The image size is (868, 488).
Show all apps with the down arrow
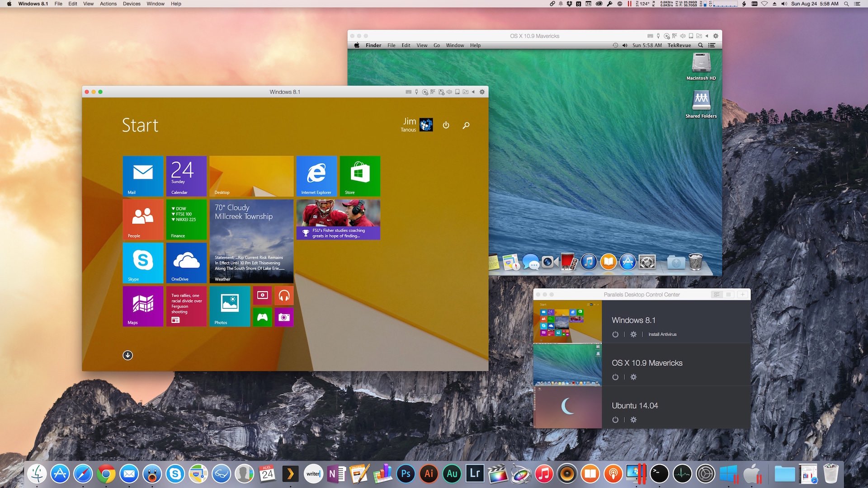[128, 355]
